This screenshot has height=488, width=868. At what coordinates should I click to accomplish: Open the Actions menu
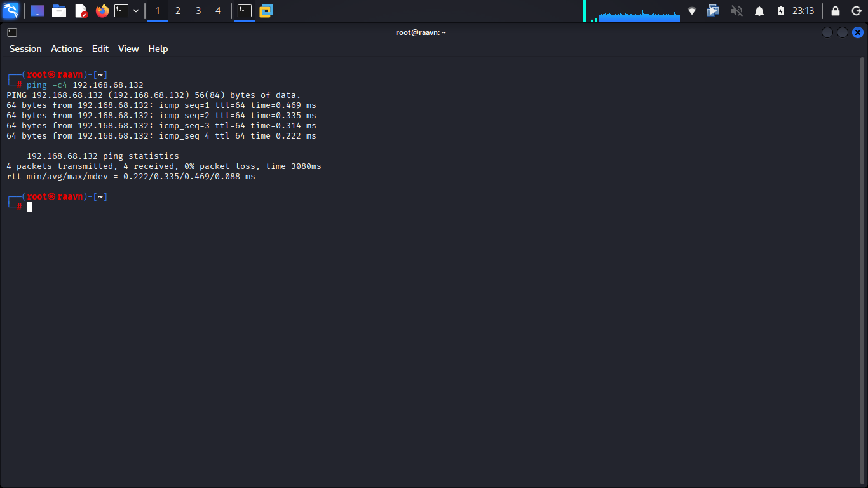[67, 49]
